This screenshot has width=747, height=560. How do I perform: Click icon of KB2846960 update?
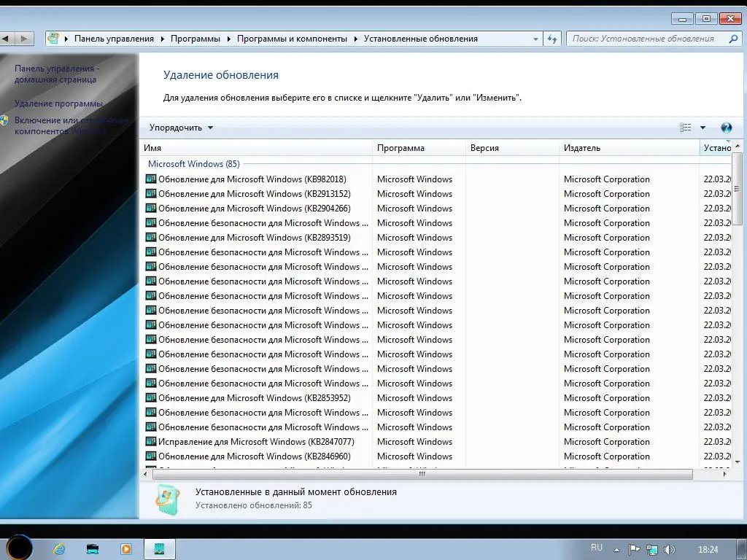coord(150,456)
